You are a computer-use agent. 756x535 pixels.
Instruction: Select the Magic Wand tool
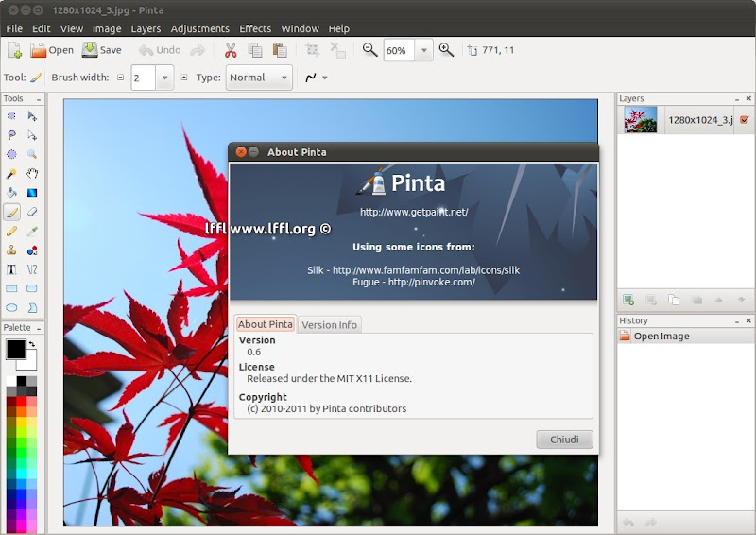tap(11, 174)
